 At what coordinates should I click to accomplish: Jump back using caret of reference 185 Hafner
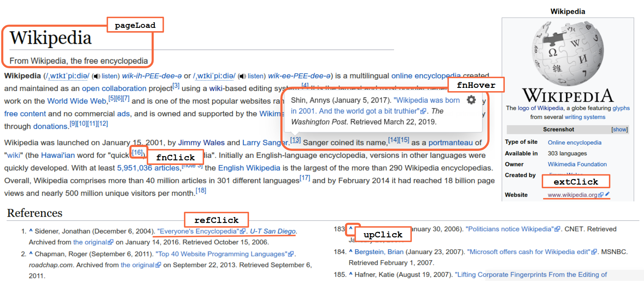point(351,274)
